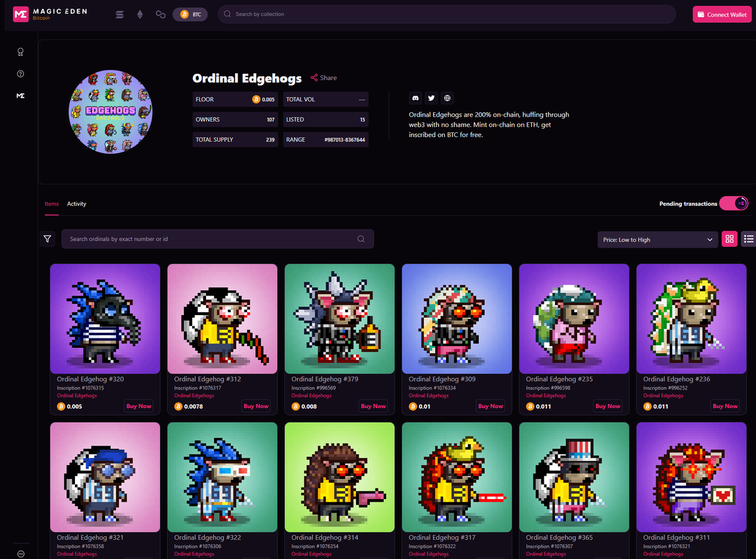The image size is (756, 559).
Task: Select the BTC chain button
Action: tap(190, 14)
